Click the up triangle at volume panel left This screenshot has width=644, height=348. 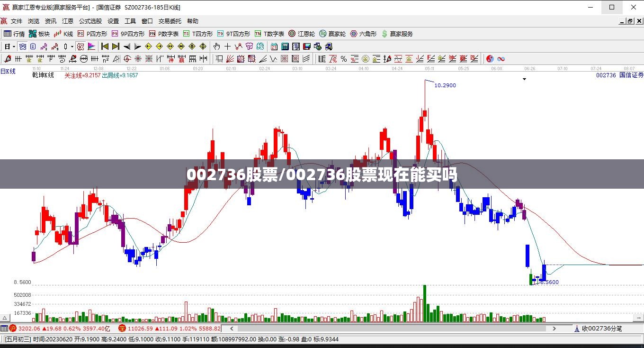[x=6, y=318]
